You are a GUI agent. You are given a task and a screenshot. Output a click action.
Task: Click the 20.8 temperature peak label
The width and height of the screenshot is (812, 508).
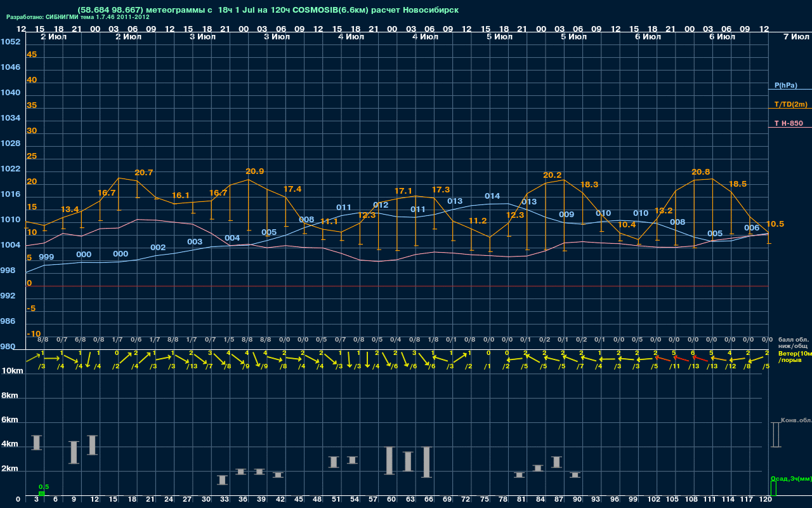pos(701,172)
